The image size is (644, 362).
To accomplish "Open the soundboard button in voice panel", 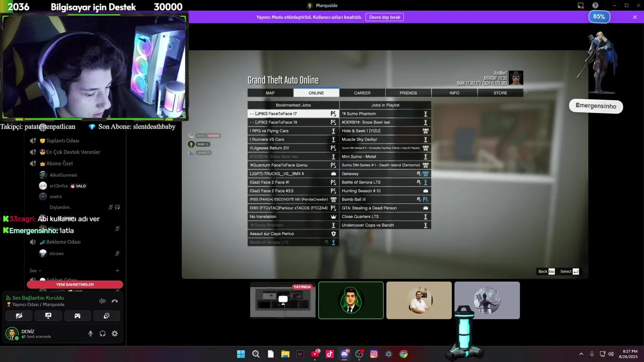I will 107,316.
